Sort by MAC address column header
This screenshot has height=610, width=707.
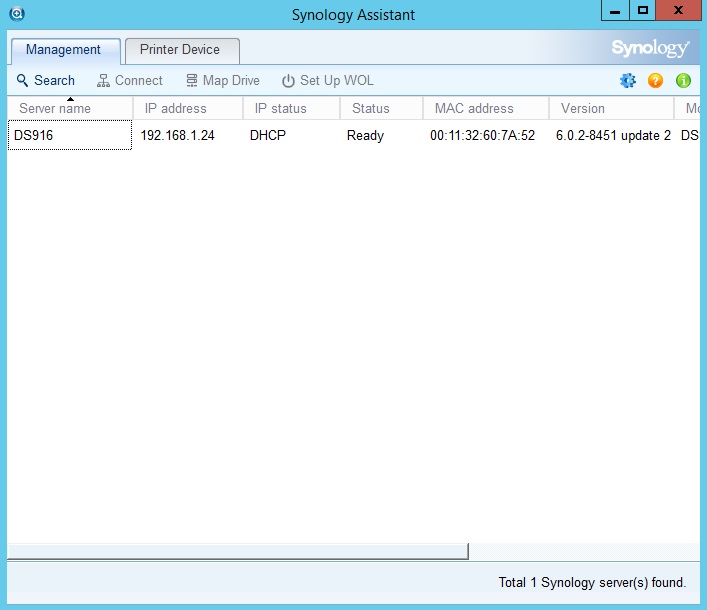(x=486, y=108)
